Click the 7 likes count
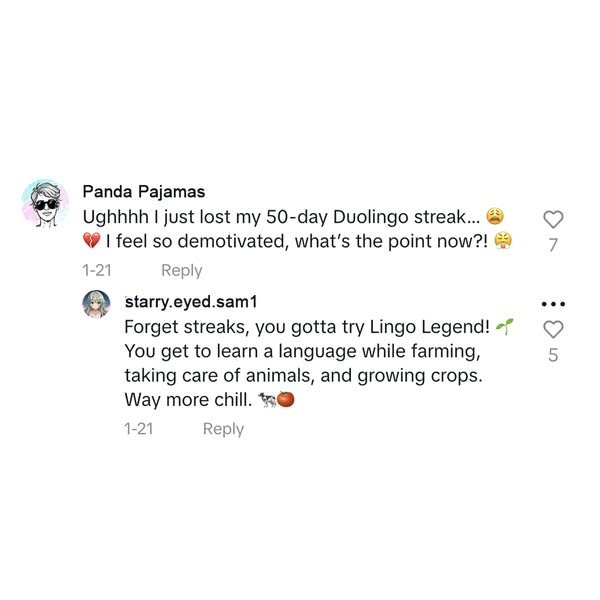Screen dimensions: 600x600 point(553,245)
